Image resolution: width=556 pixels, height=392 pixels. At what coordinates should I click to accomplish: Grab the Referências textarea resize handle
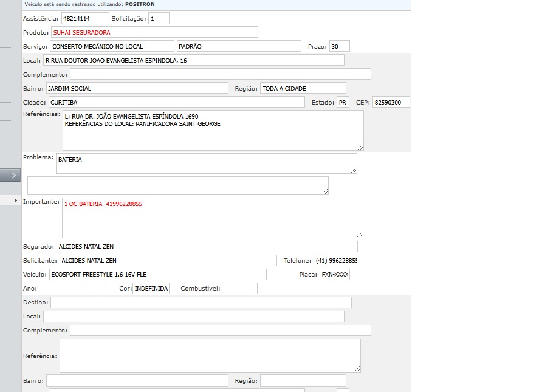(x=360, y=147)
